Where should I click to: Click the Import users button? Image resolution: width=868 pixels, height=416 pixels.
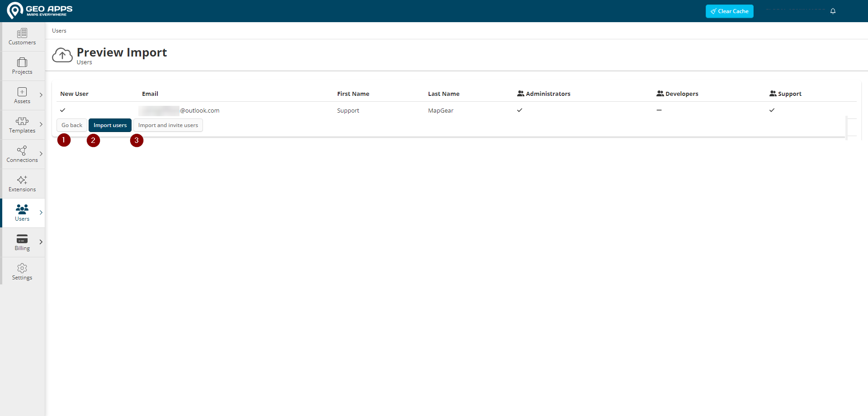point(110,125)
